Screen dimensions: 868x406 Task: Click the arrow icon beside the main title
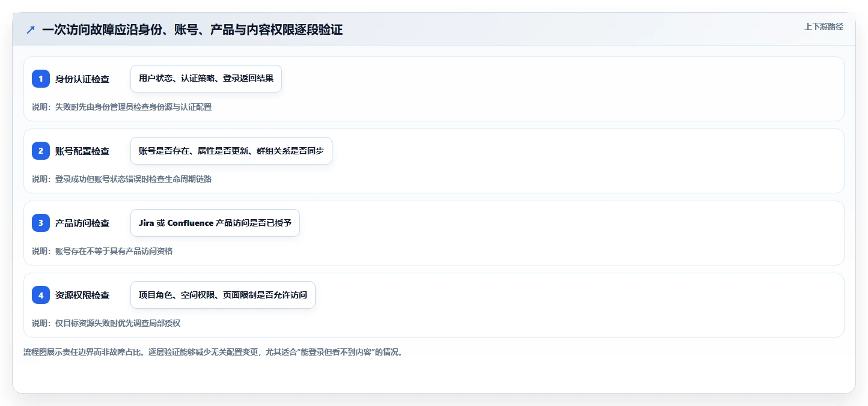pyautogui.click(x=31, y=29)
